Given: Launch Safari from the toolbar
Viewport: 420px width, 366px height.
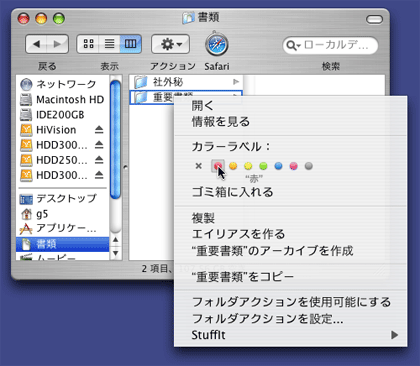Looking at the screenshot, I should pyautogui.click(x=216, y=44).
